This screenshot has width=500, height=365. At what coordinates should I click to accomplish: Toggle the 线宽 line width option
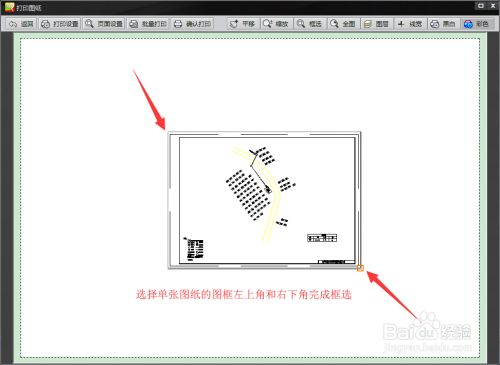click(410, 24)
